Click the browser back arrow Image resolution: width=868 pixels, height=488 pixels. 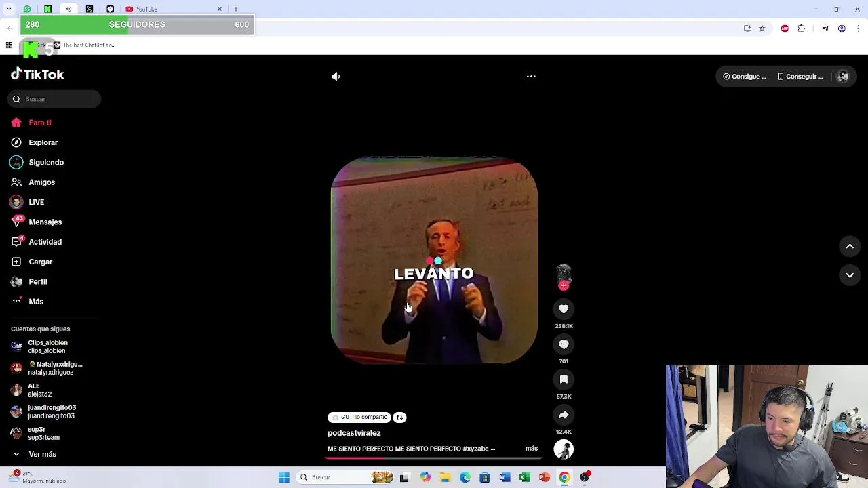pos(9,28)
